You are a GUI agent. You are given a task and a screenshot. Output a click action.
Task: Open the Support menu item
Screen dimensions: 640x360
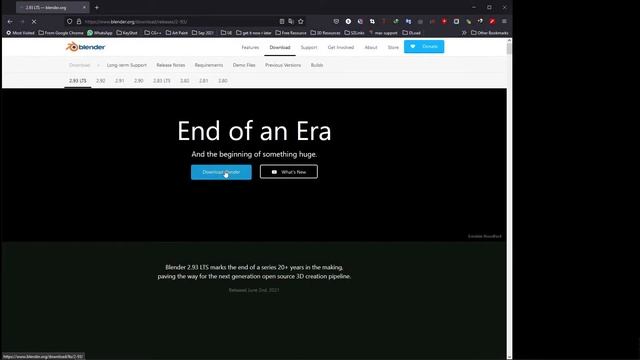(309, 47)
